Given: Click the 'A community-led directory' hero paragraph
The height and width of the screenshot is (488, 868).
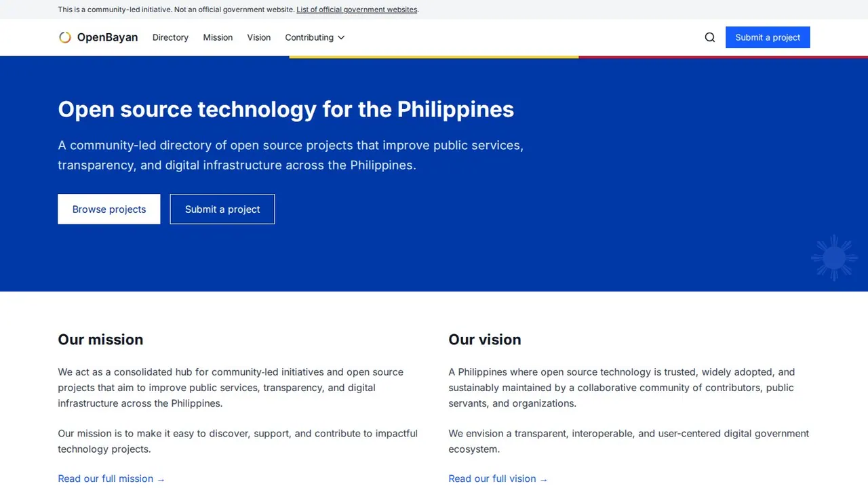Looking at the screenshot, I should point(290,155).
